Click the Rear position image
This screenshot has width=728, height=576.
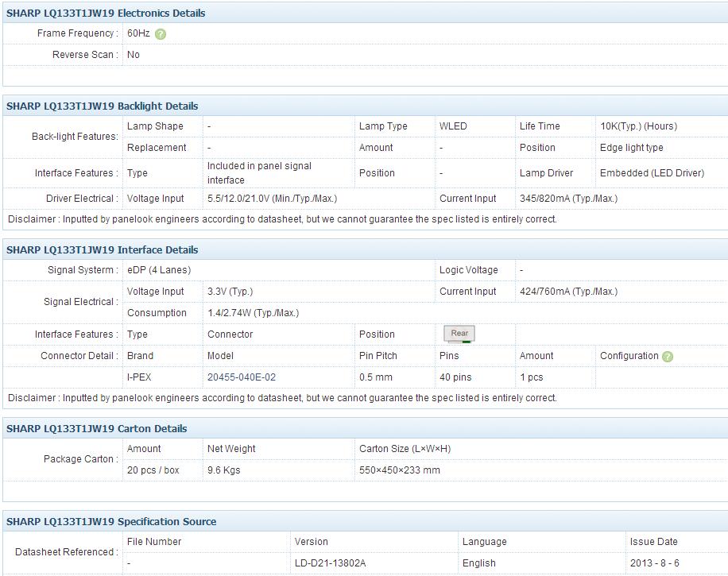coord(459,334)
